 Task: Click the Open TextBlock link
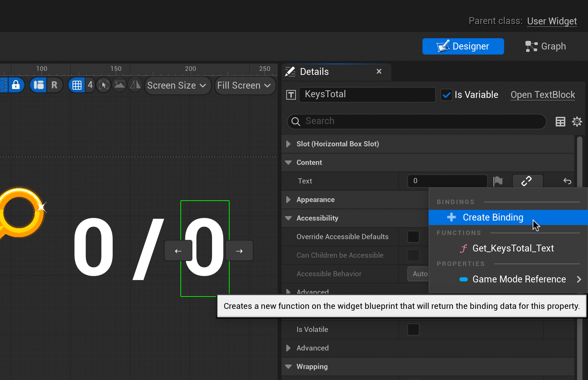pyautogui.click(x=543, y=95)
